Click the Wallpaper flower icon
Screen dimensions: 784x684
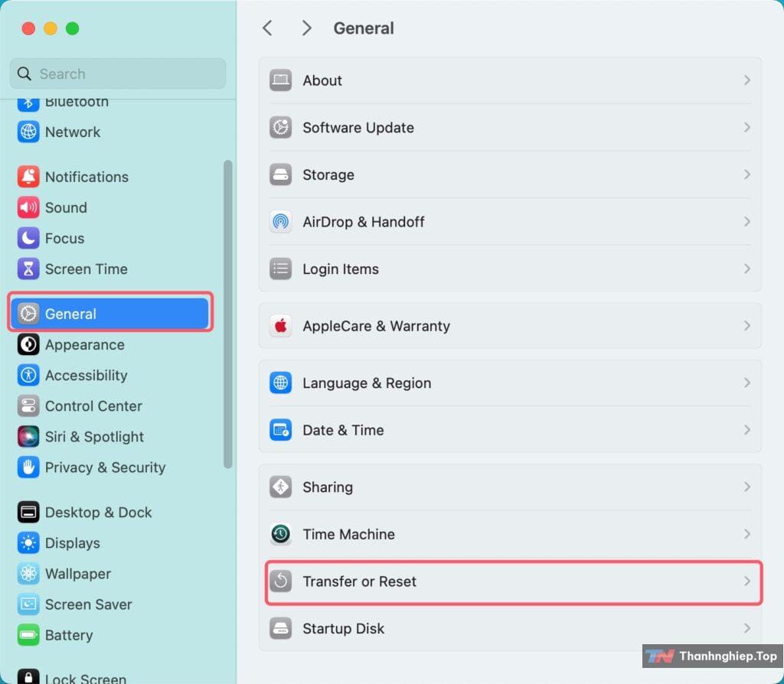point(28,574)
